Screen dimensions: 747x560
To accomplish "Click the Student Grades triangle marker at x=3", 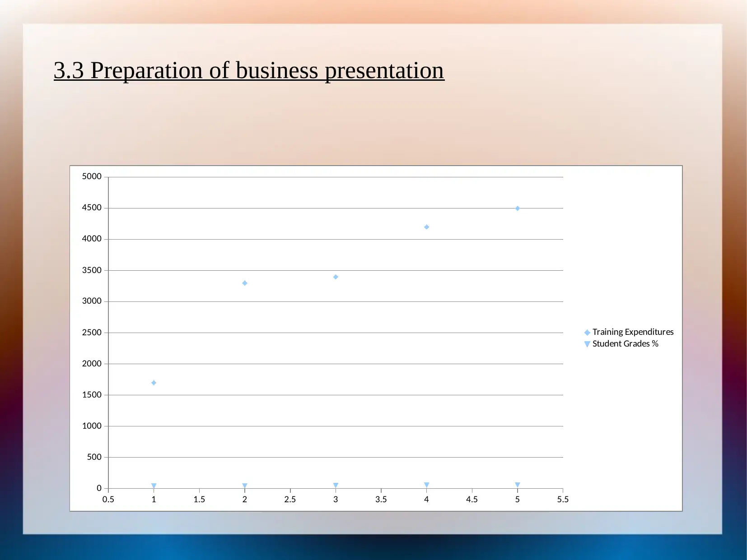I will [336, 486].
